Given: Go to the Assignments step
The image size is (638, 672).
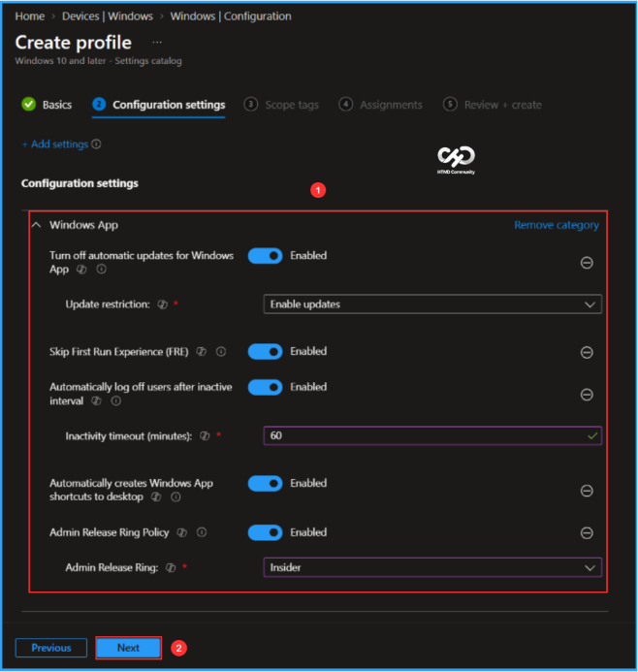Looking at the screenshot, I should click(380, 105).
